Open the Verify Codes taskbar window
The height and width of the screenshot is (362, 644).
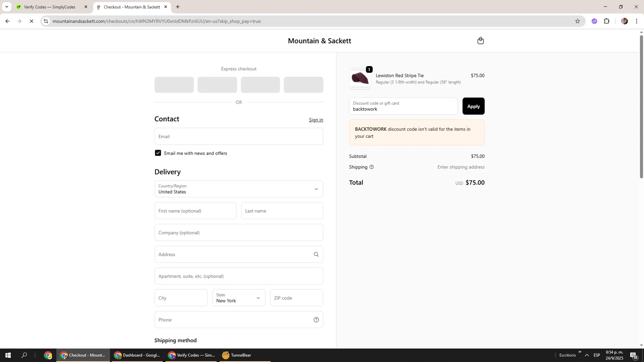click(x=191, y=355)
